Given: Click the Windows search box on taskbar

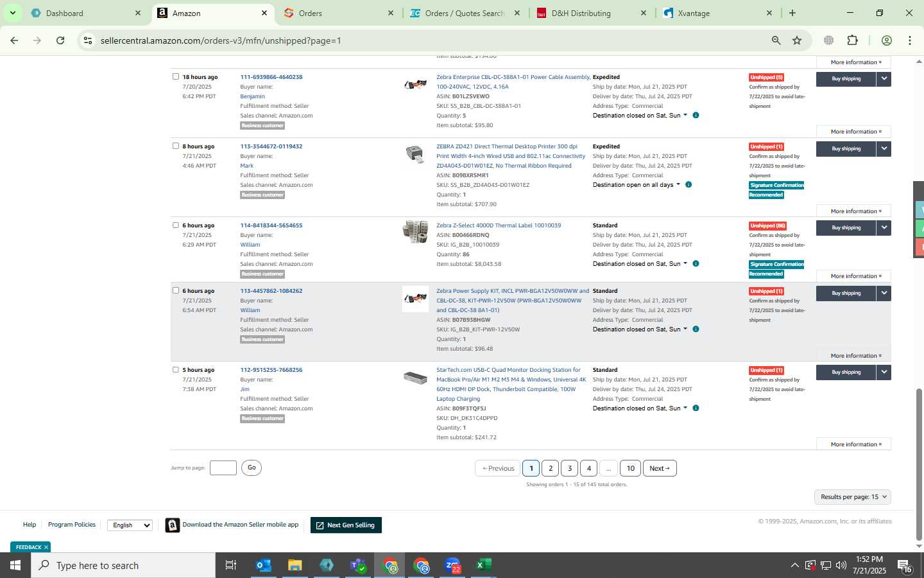Looking at the screenshot, I should pos(123,565).
